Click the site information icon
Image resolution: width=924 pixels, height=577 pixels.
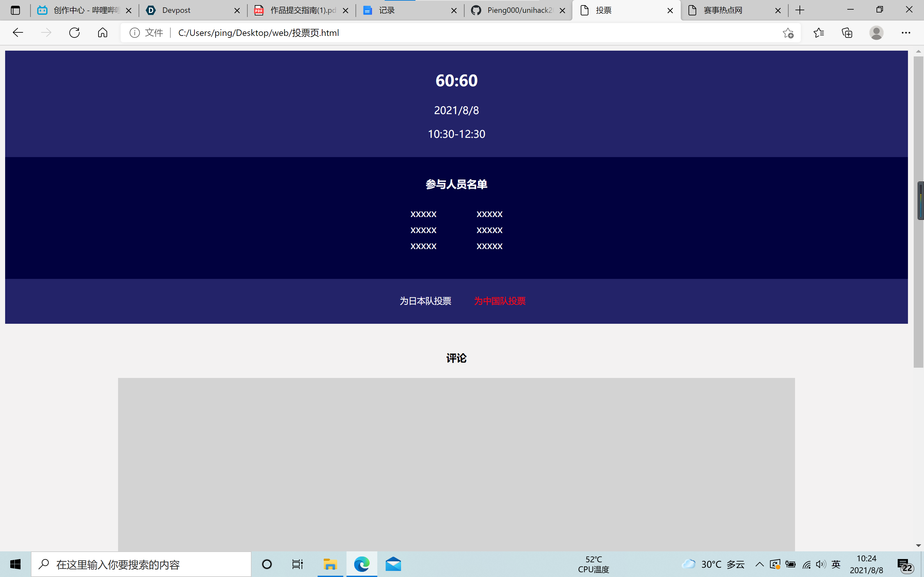[x=134, y=33]
